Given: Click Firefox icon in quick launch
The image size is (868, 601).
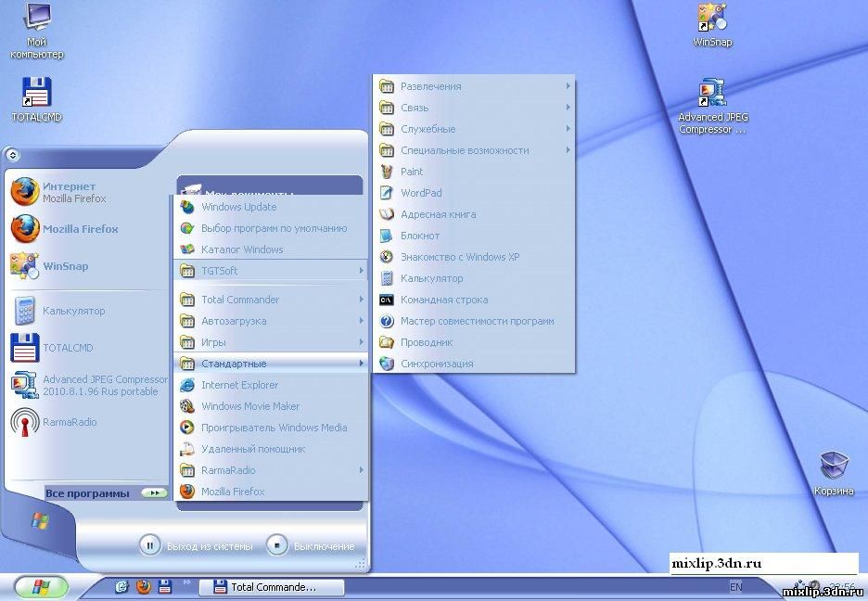Looking at the screenshot, I should point(144,586).
